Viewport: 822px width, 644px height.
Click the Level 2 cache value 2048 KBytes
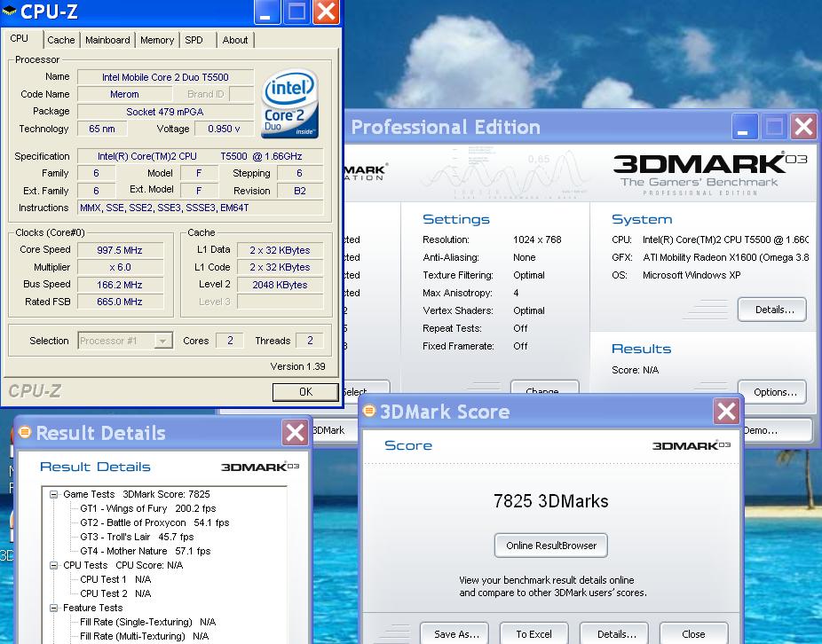coord(280,285)
